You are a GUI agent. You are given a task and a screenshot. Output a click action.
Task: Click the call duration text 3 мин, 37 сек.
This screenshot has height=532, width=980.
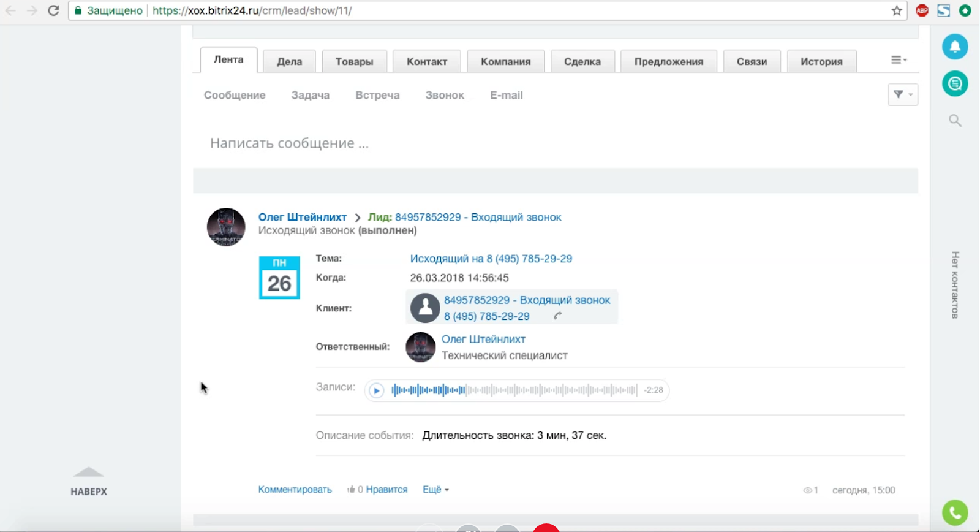tap(571, 435)
